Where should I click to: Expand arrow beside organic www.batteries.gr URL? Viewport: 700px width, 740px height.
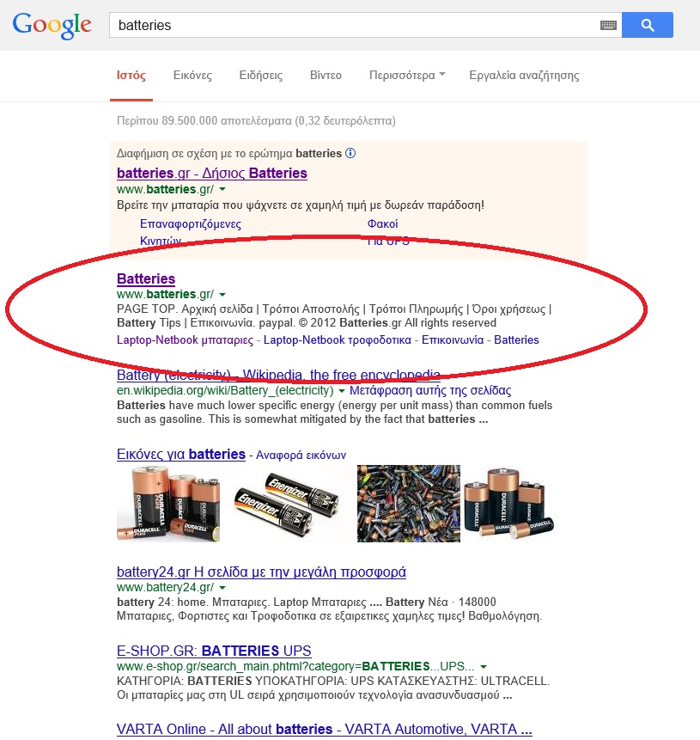(x=222, y=295)
